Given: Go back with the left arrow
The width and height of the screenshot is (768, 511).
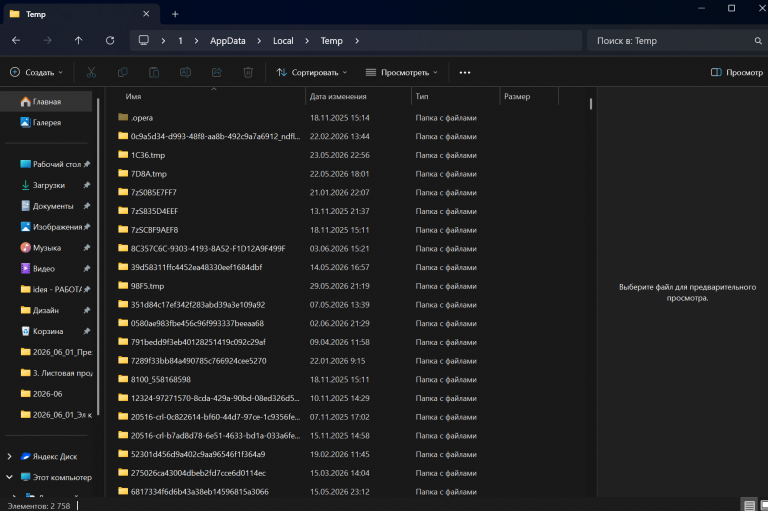Looking at the screenshot, I should pyautogui.click(x=16, y=41).
